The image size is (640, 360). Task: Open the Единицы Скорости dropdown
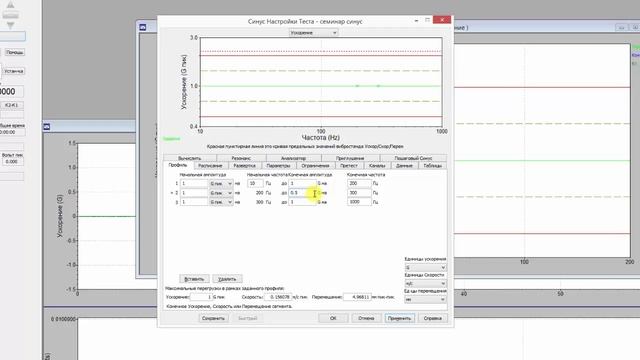(x=425, y=283)
